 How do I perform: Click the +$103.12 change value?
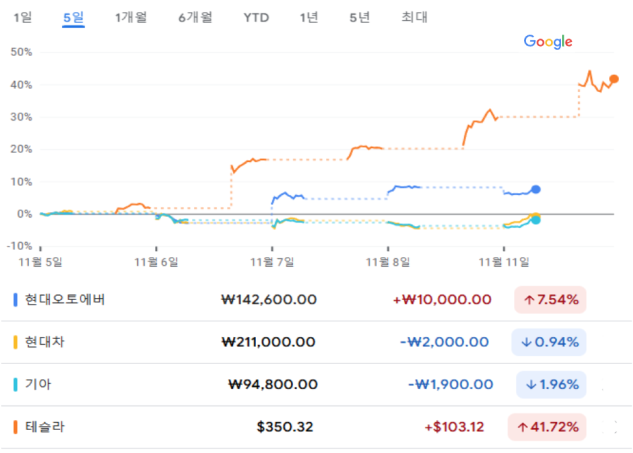point(454,427)
